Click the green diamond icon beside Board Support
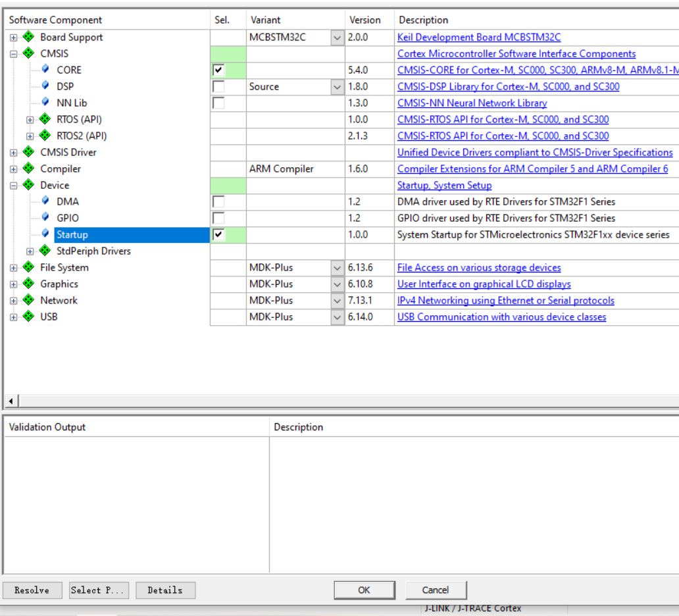Viewport: 679px width, 616px height. point(28,37)
